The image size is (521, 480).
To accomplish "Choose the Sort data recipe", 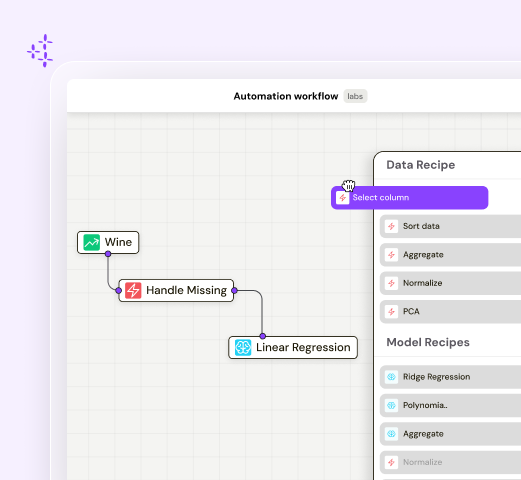I will [450, 226].
